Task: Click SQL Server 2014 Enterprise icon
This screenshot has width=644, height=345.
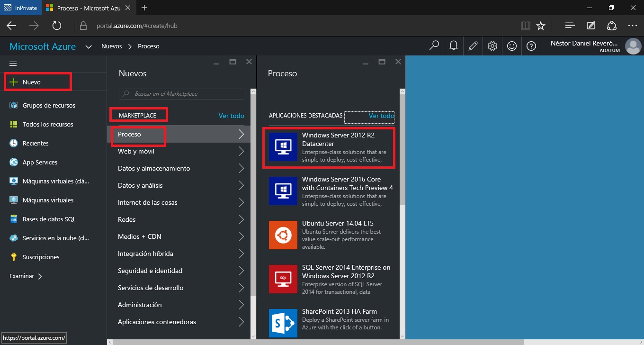Action: coord(283,279)
